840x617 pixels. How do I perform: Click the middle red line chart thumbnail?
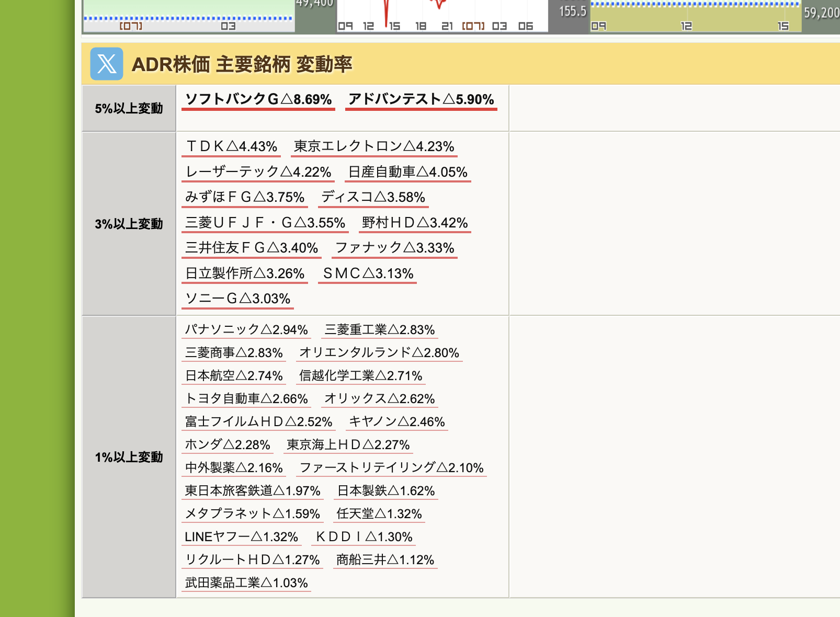442,16
